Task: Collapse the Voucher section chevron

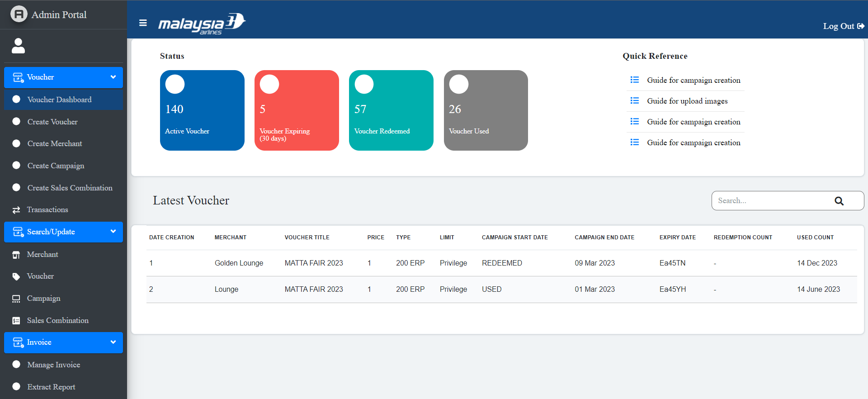Action: pyautogui.click(x=113, y=77)
